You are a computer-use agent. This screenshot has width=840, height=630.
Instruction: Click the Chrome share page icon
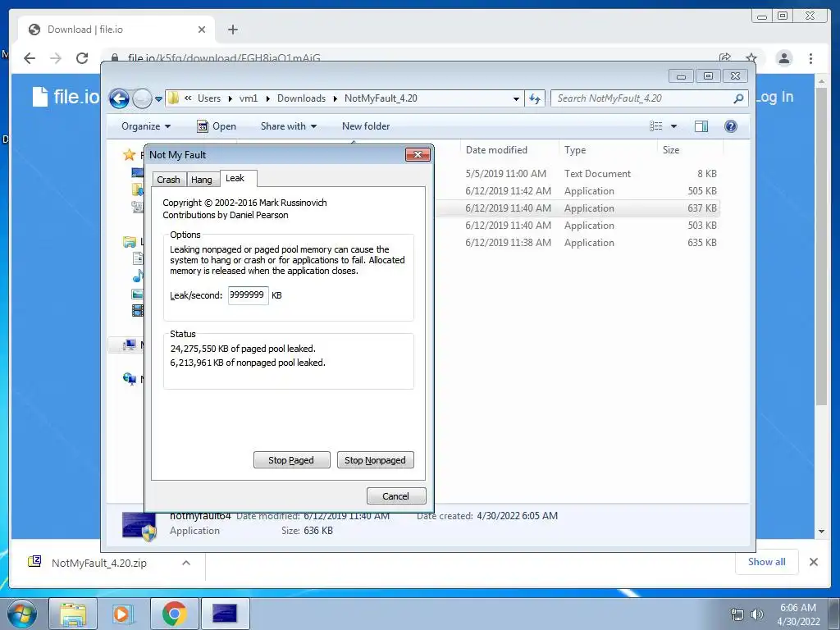click(x=725, y=58)
